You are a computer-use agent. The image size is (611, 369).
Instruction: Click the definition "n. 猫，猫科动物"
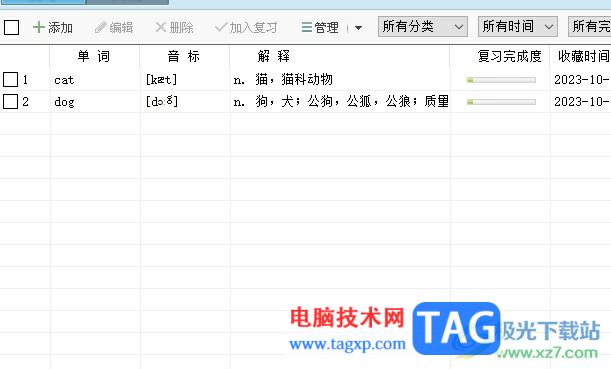coord(283,79)
